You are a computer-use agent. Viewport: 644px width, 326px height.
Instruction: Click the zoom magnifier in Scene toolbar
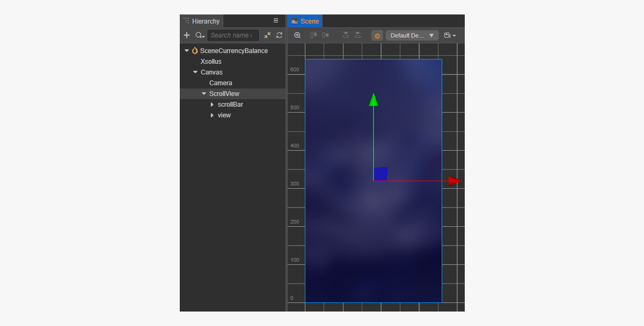pos(297,35)
